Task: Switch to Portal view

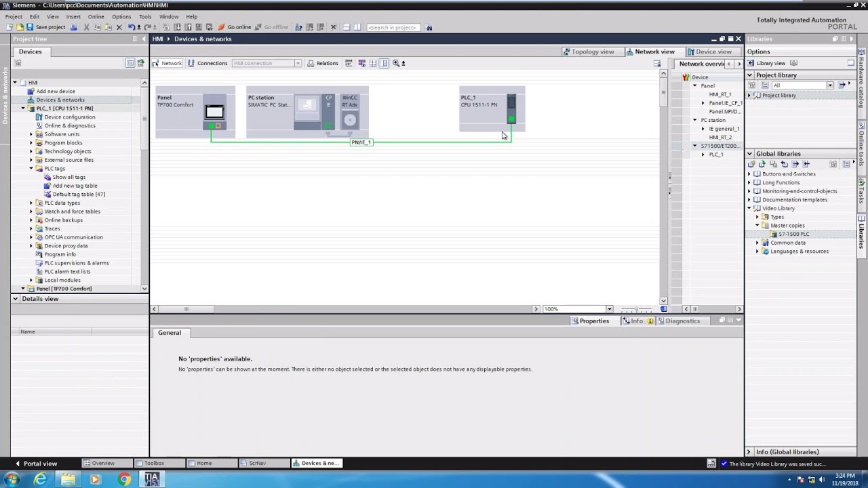Action: (x=36, y=464)
